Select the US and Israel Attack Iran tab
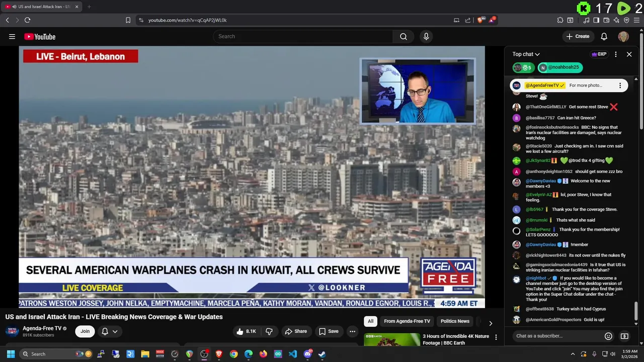The height and width of the screenshot is (362, 644). pos(40,7)
